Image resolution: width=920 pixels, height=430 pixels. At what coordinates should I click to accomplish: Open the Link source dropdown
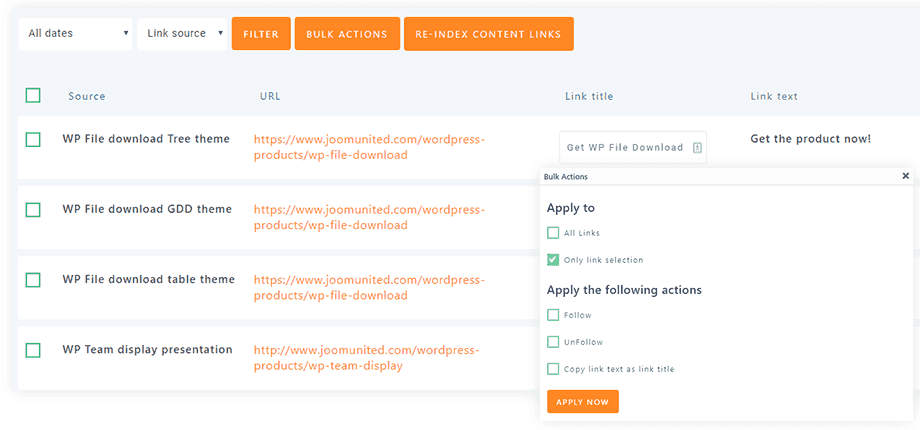pyautogui.click(x=182, y=33)
